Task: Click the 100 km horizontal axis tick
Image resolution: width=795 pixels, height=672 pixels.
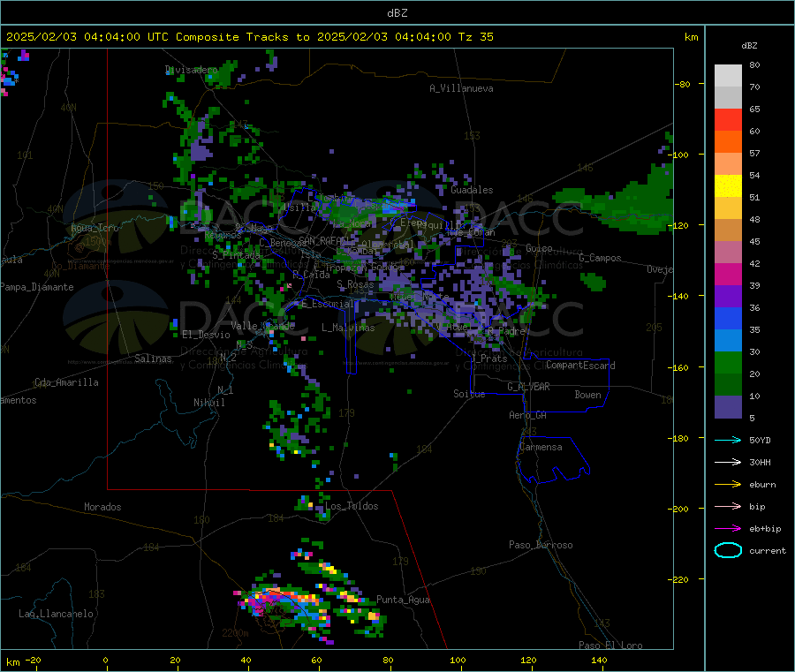Action: pyautogui.click(x=458, y=660)
